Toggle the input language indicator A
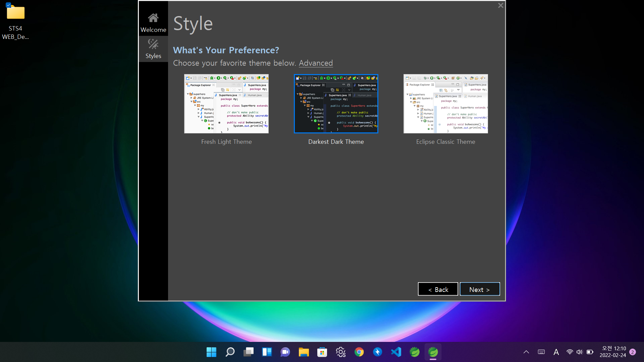This screenshot has height=362, width=644. click(x=556, y=352)
